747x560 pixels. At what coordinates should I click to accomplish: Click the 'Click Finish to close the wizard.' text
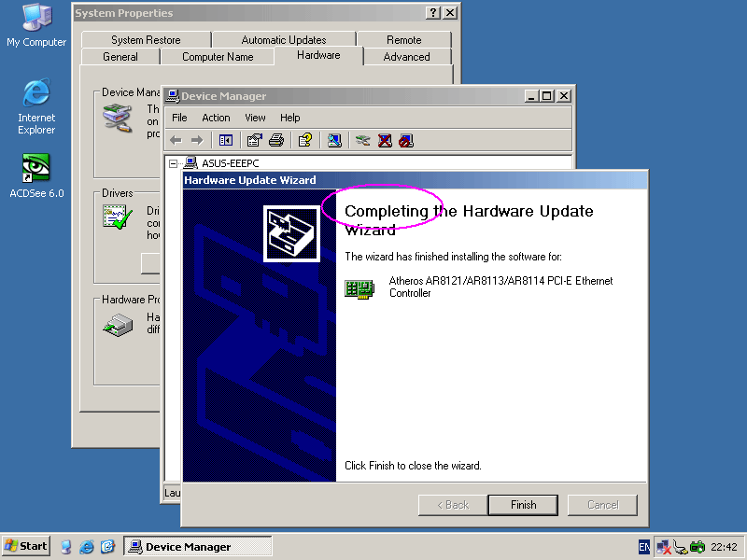[413, 465]
